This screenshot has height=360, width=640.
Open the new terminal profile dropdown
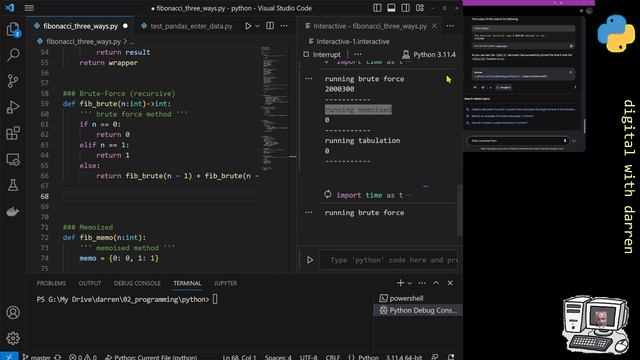[x=409, y=283]
